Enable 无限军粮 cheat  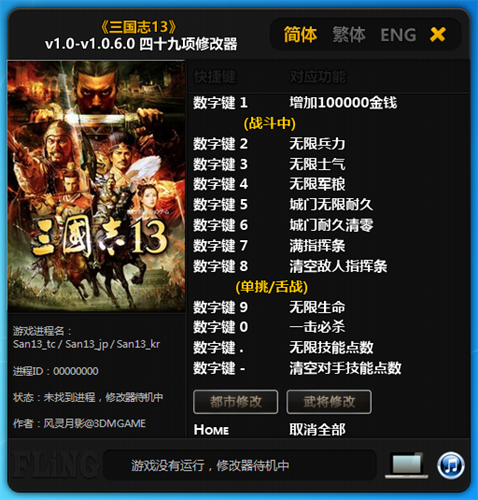[x=317, y=184]
